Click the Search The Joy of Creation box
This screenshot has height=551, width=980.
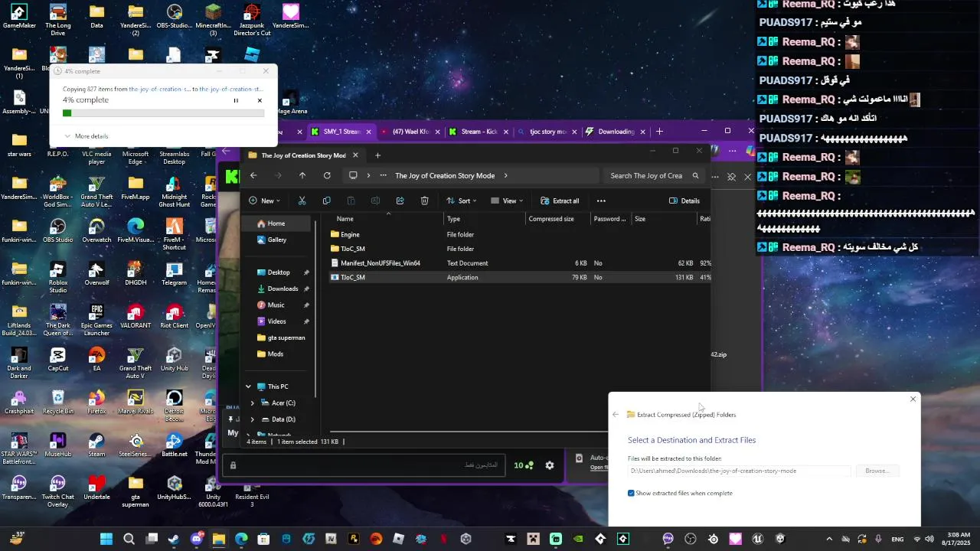[x=653, y=175]
